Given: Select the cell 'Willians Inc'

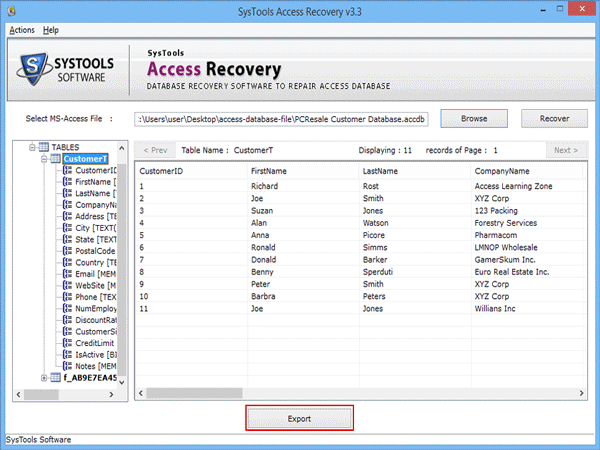Looking at the screenshot, I should pyautogui.click(x=495, y=308).
